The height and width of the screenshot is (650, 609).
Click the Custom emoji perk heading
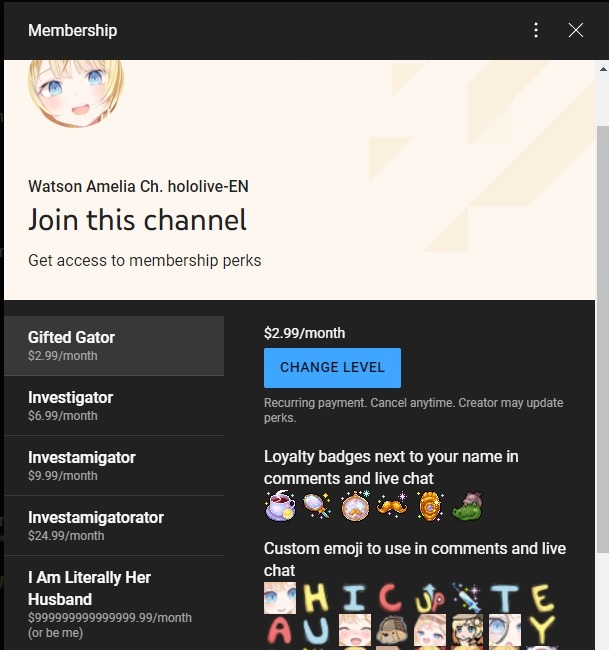(x=415, y=559)
